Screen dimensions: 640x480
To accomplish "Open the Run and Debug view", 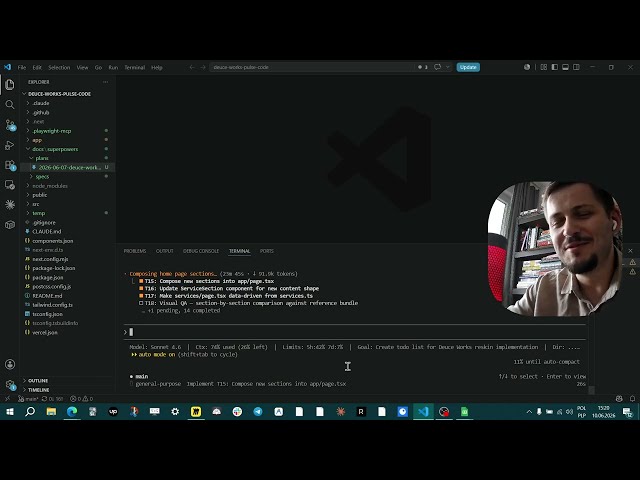I will click(10, 145).
